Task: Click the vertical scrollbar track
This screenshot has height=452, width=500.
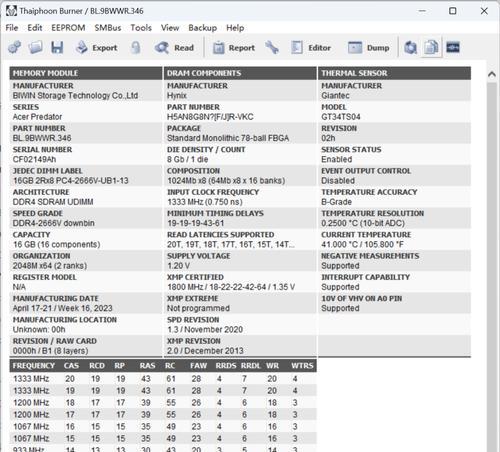Action: click(492, 267)
